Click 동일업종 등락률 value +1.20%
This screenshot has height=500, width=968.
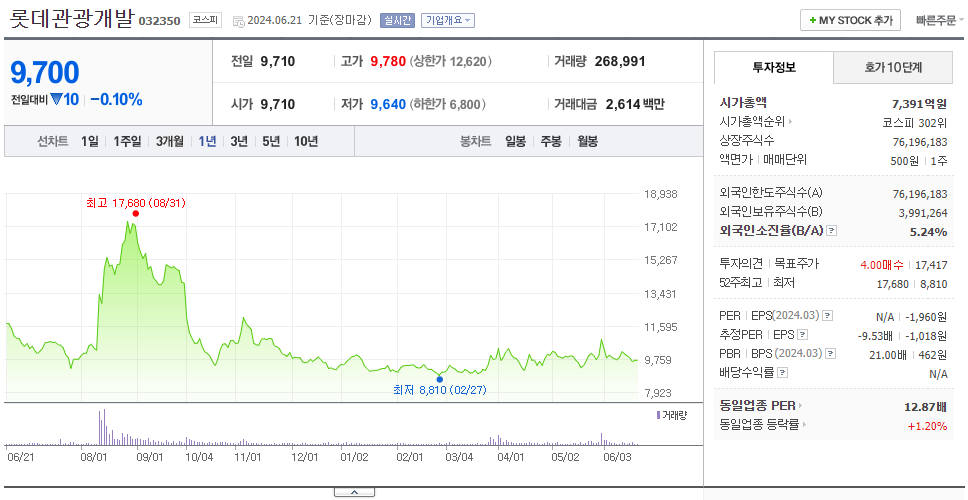(927, 425)
